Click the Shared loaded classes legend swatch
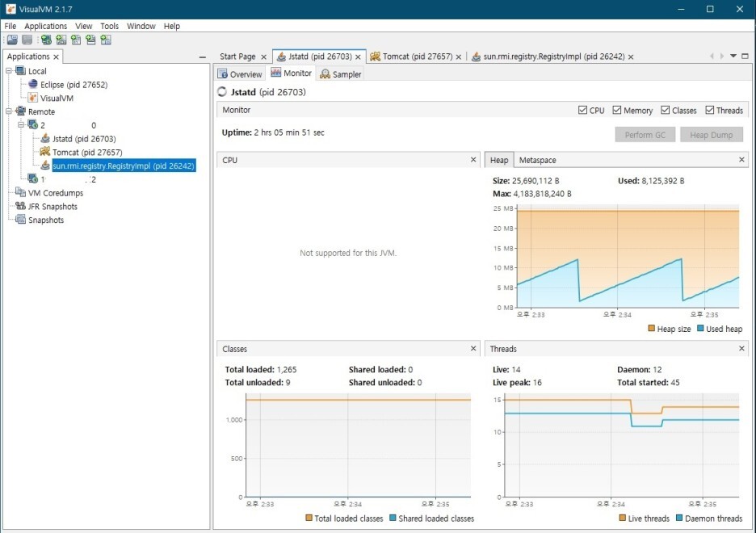Image resolution: width=756 pixels, height=533 pixels. pyautogui.click(x=393, y=518)
